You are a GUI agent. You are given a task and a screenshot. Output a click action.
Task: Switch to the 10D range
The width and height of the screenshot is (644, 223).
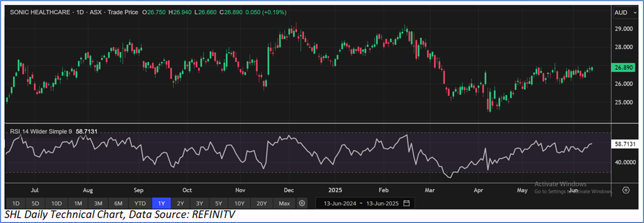57,203
